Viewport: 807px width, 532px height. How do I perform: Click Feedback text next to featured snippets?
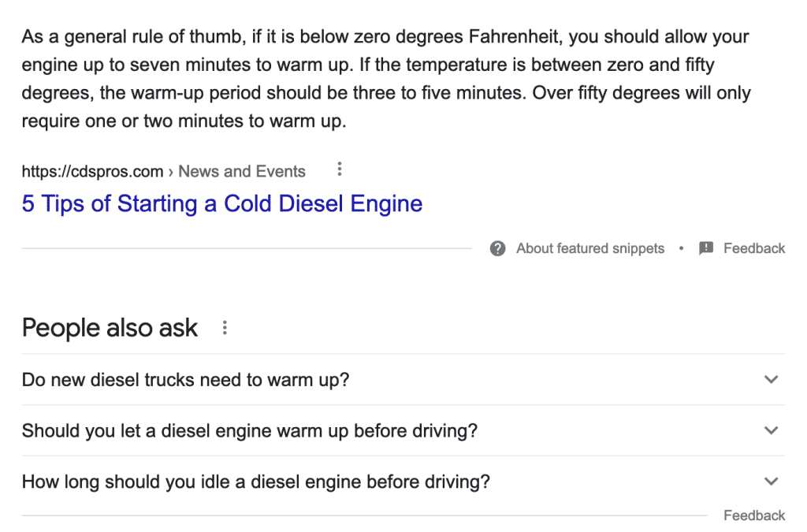754,248
